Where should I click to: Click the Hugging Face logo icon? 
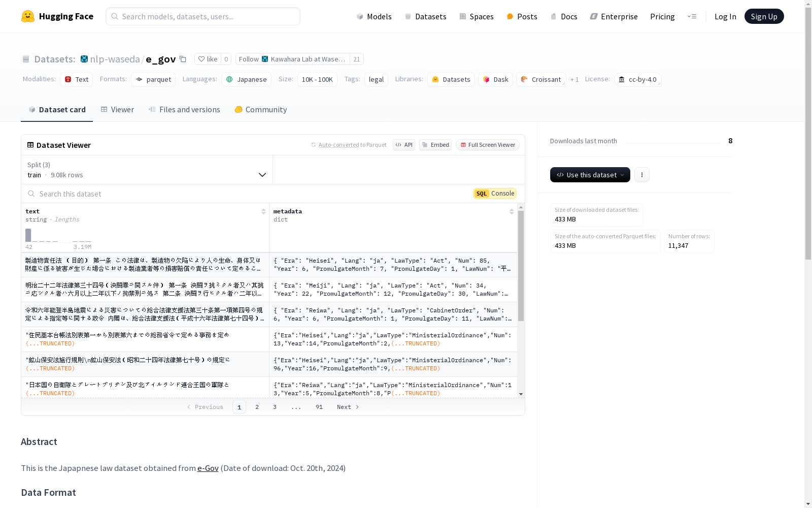(x=28, y=16)
